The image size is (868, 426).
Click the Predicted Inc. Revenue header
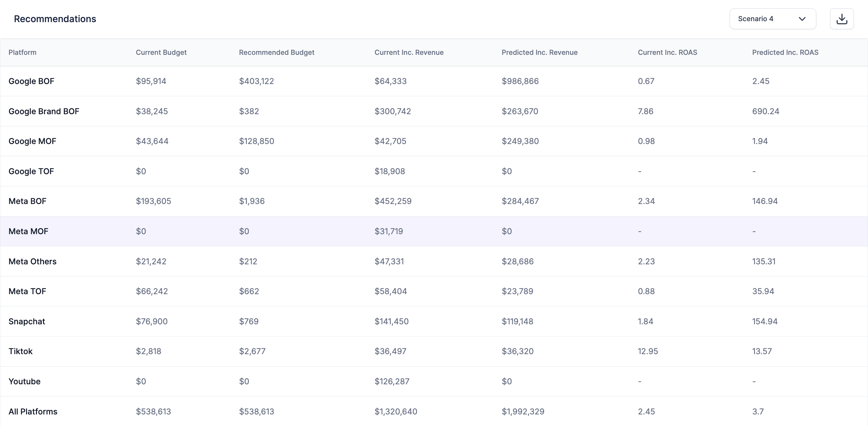(x=539, y=52)
